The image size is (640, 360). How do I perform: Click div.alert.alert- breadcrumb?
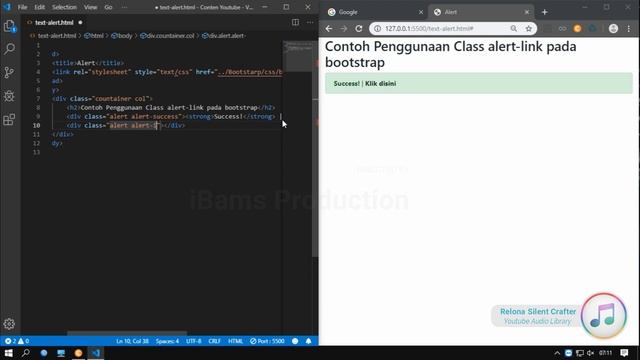(x=224, y=36)
